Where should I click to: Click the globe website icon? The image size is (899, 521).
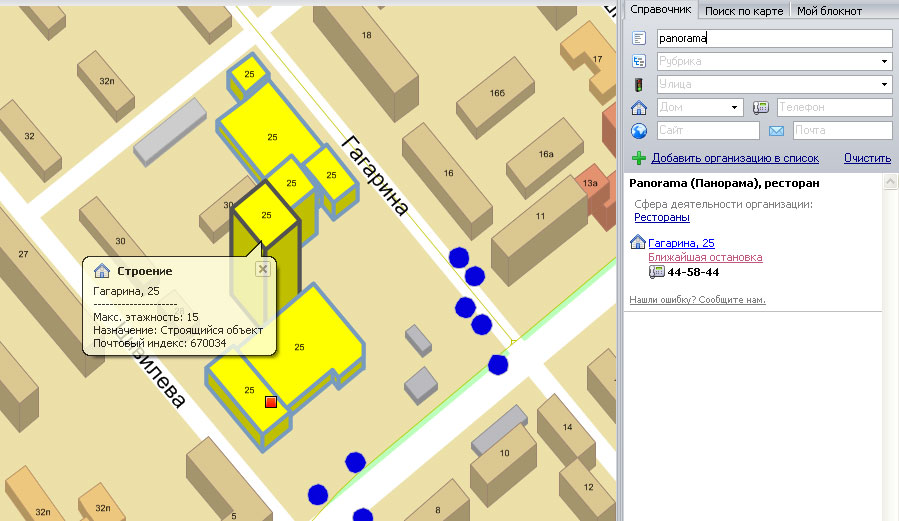(x=639, y=131)
